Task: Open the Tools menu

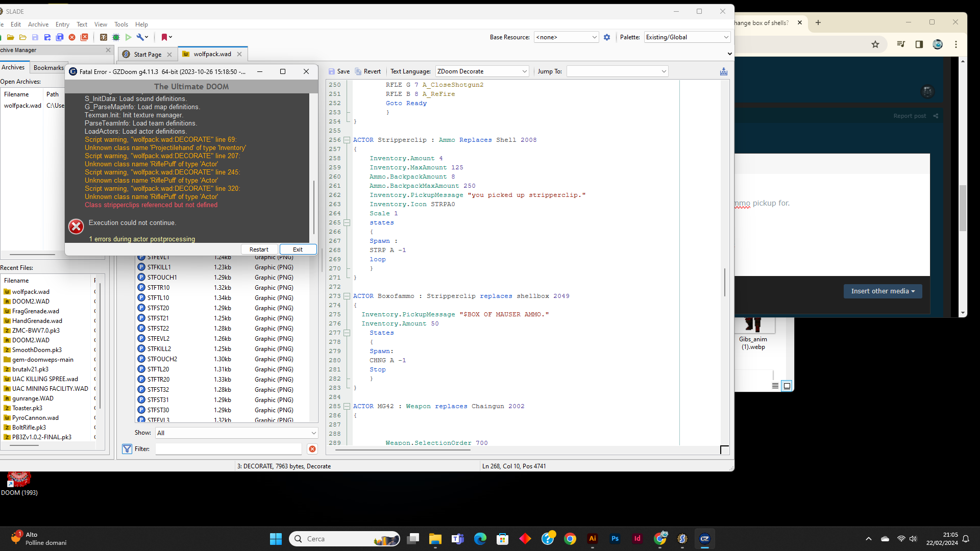Action: pos(121,24)
